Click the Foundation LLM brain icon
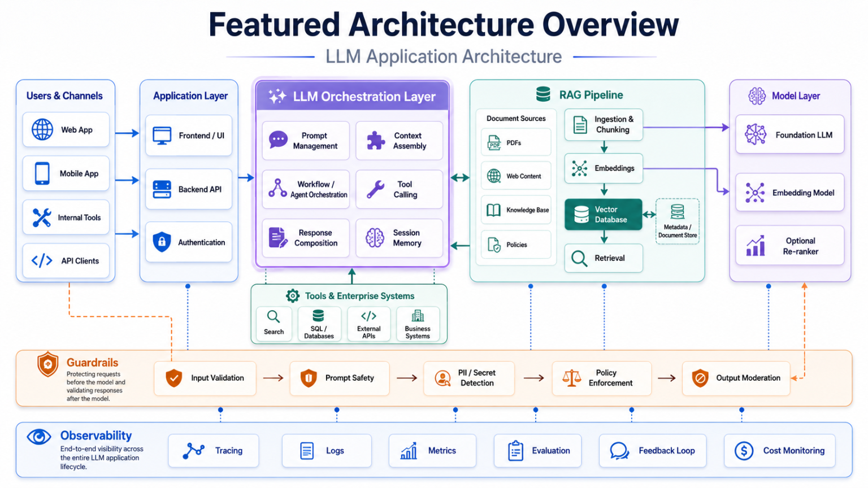Image resolution: width=868 pixels, height=488 pixels. (x=756, y=134)
